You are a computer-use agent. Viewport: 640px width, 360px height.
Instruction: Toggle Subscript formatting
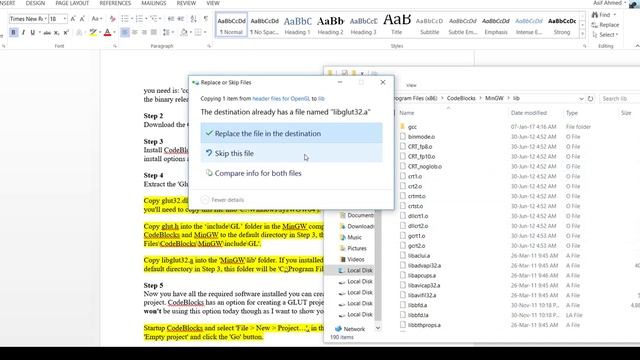[x=57, y=32]
